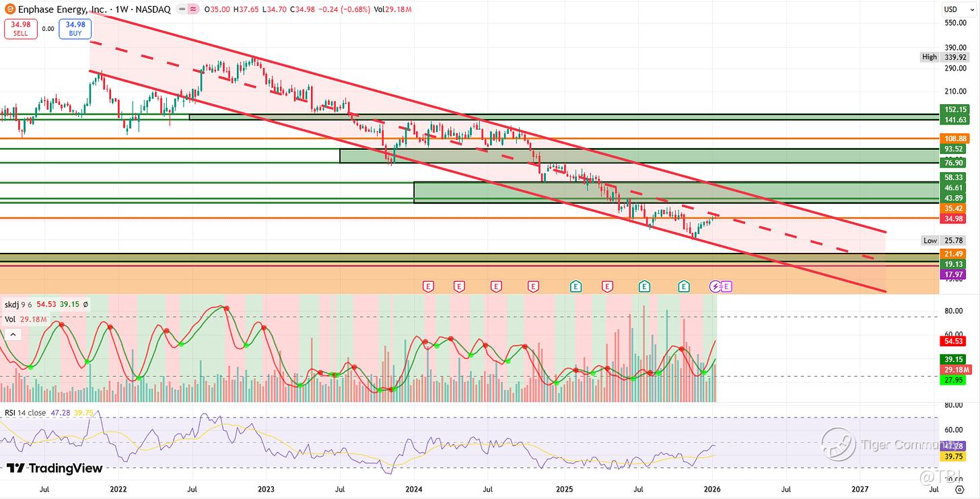Click the 210.00 price axis tick
Viewport: 980px width, 499px height.
click(954, 91)
